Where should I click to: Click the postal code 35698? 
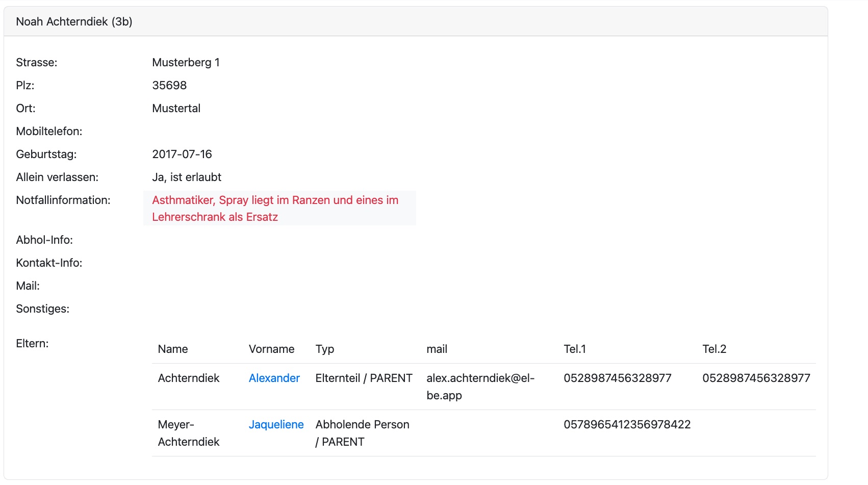pos(169,85)
